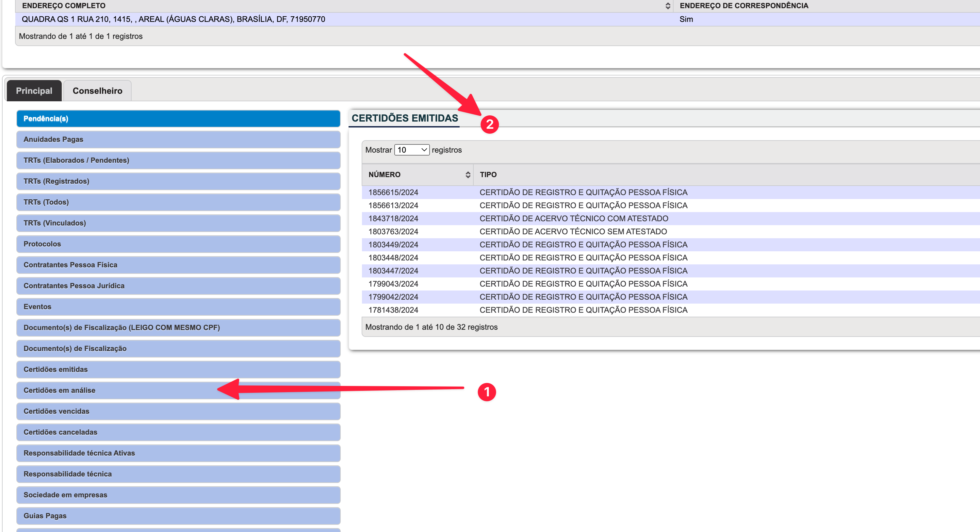Open TRTs (Todos) section

tap(178, 202)
